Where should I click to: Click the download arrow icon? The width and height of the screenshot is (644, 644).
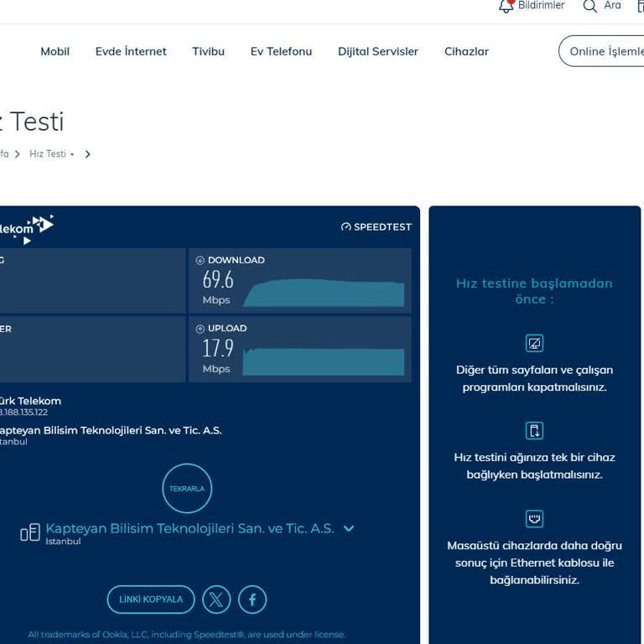[200, 260]
